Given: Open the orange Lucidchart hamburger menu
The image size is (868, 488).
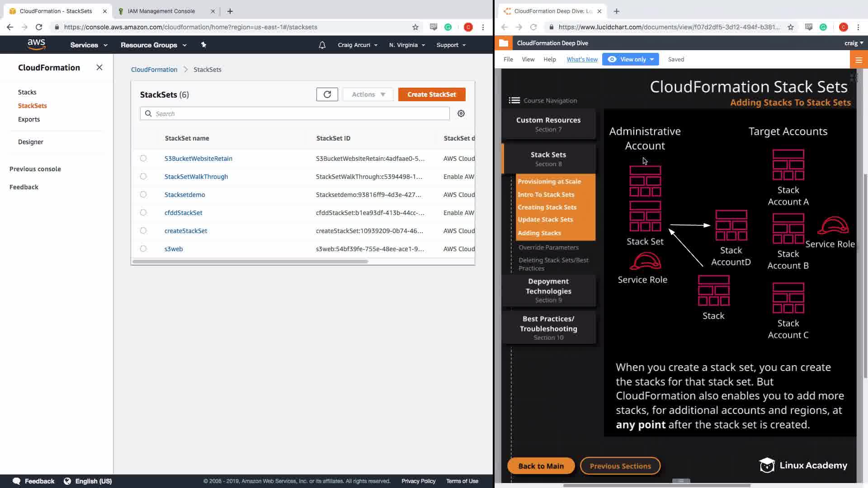Looking at the screenshot, I should click(859, 60).
